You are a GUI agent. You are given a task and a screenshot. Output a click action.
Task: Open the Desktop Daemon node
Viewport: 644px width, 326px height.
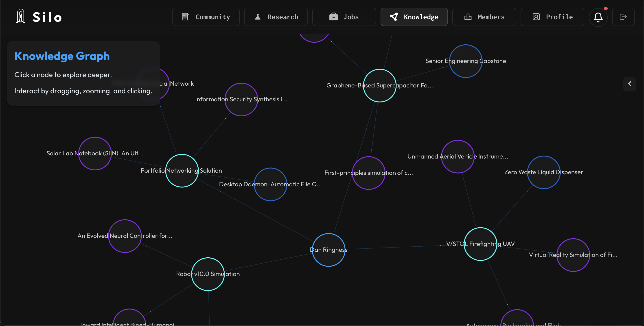click(x=270, y=184)
